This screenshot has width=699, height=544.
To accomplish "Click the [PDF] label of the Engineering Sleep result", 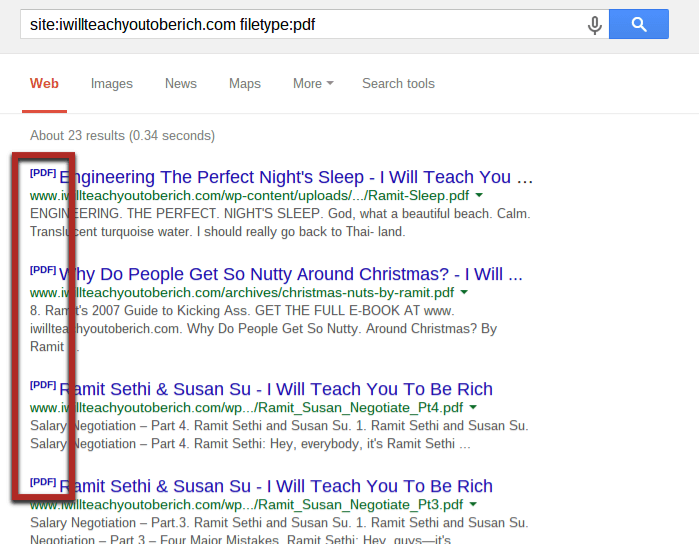I will [43, 173].
